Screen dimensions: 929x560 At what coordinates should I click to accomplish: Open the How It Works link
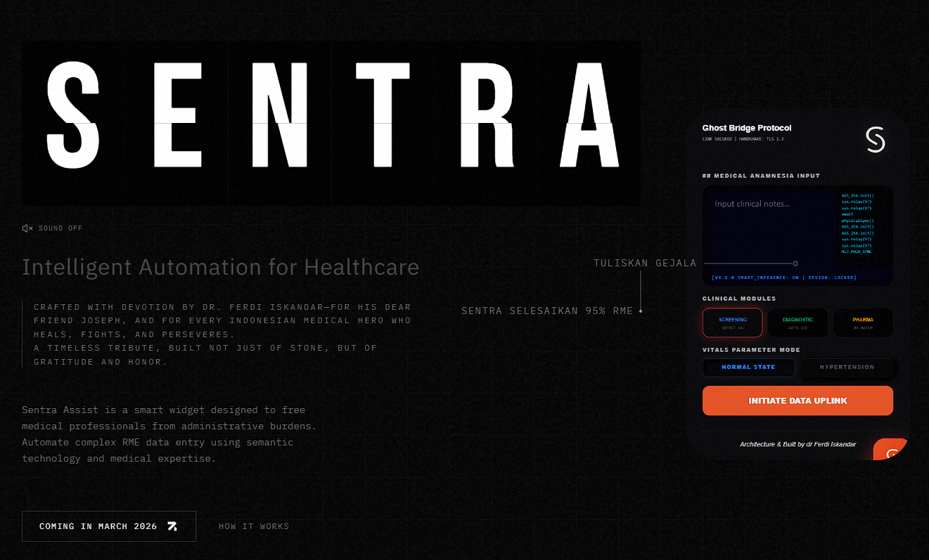pyautogui.click(x=254, y=526)
